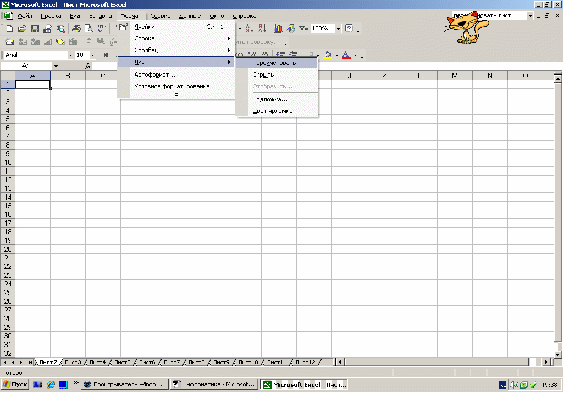Click the Open file folder icon
Viewport: 564px width, 393px height.
(x=22, y=29)
